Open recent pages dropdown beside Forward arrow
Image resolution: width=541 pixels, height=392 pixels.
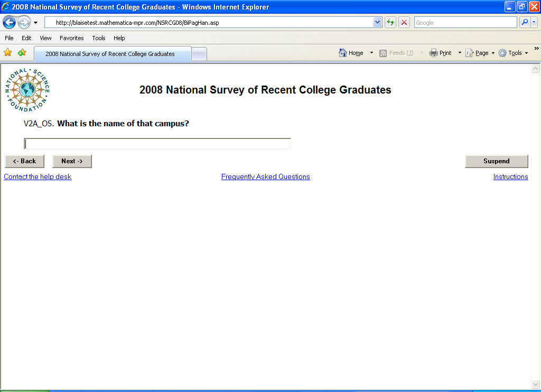[35, 23]
